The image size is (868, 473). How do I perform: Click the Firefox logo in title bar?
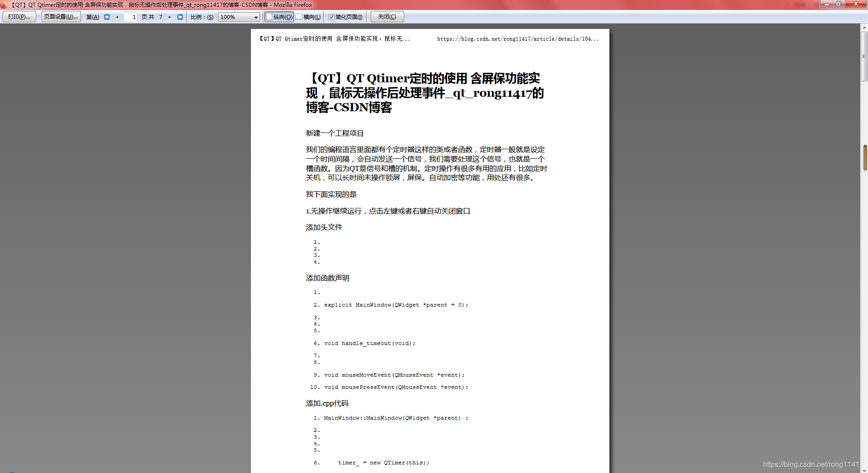coord(4,5)
